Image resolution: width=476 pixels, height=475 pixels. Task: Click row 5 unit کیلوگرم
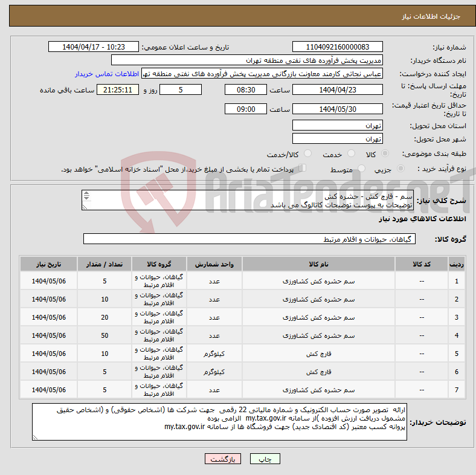214,354
